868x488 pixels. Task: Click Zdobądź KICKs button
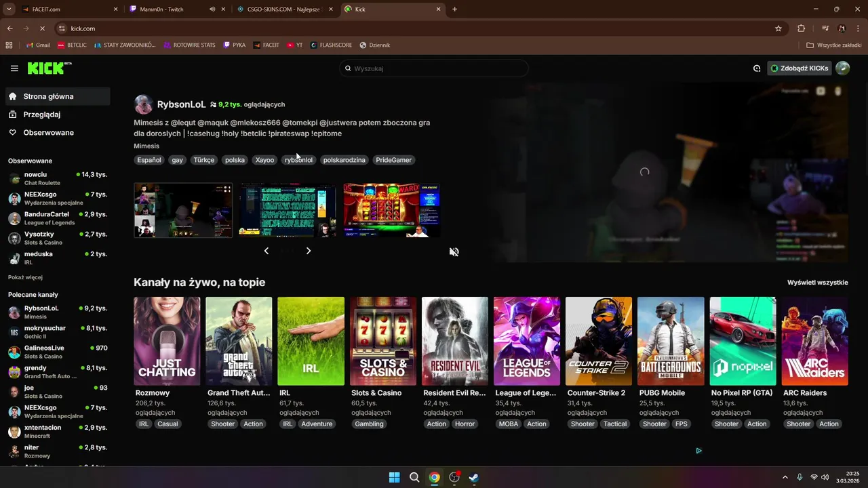799,68
